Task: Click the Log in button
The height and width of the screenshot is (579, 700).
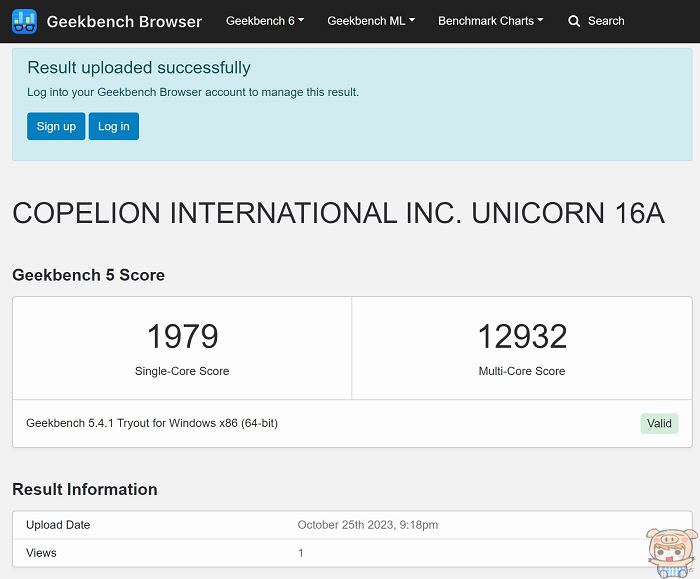Action: click(x=114, y=126)
